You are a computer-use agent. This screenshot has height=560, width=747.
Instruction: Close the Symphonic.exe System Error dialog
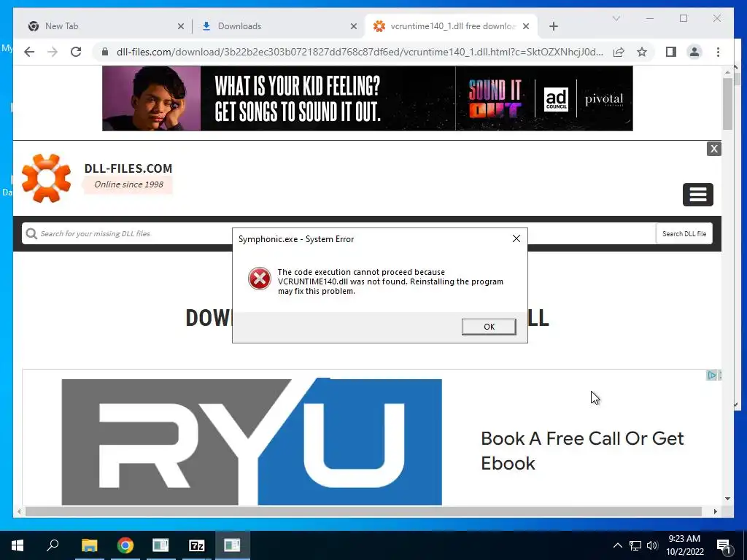pos(516,238)
